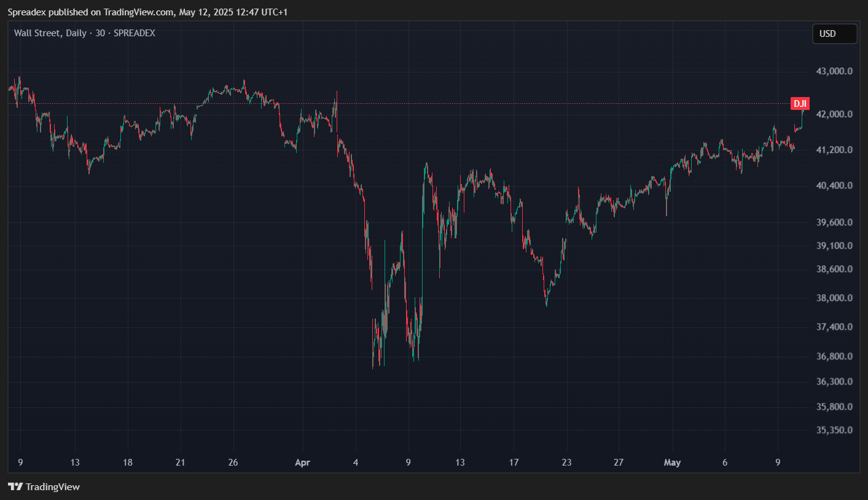Click the 36,800.0 price axis label
Image resolution: width=868 pixels, height=500 pixels.
pos(834,356)
